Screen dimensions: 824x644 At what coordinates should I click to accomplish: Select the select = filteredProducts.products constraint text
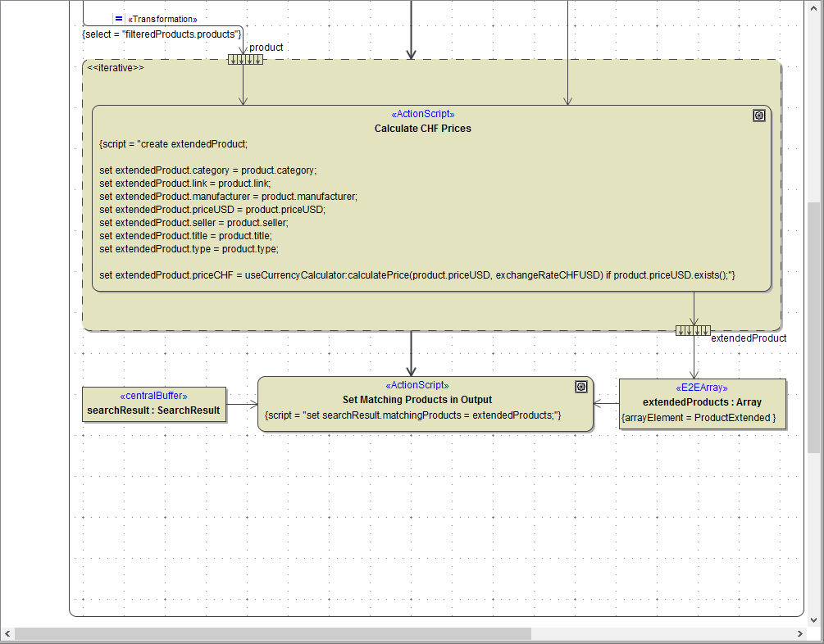161,34
